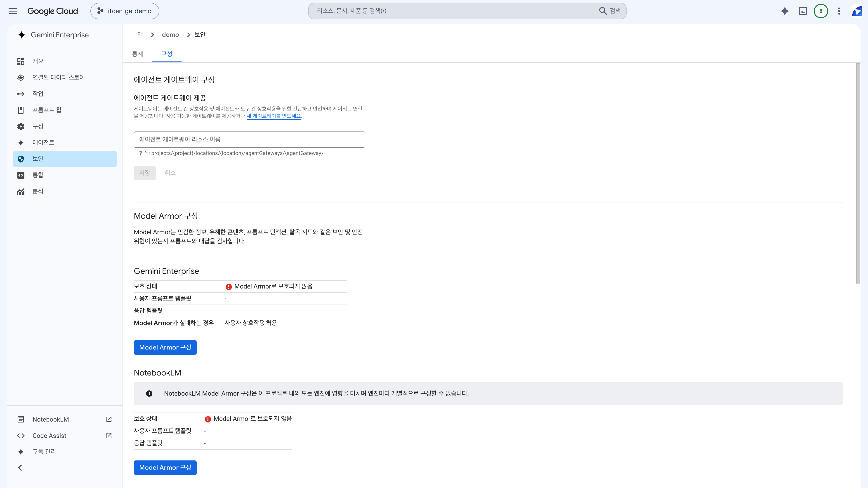This screenshot has height=488, width=868.
Task: Click the 저장 save button
Action: (x=145, y=173)
